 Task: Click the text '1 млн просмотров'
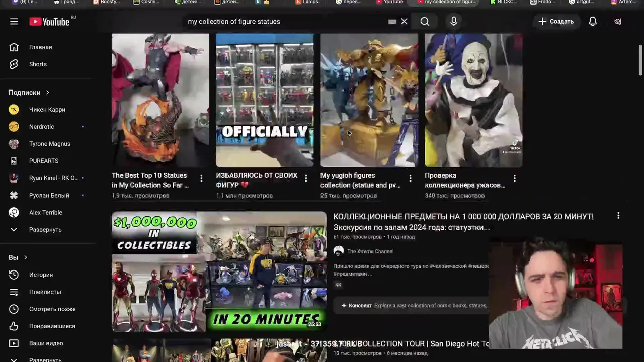[x=245, y=196]
